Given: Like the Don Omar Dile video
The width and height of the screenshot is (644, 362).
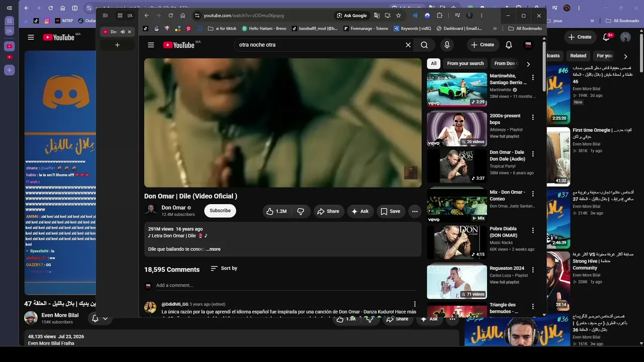Looking at the screenshot, I should (x=276, y=211).
